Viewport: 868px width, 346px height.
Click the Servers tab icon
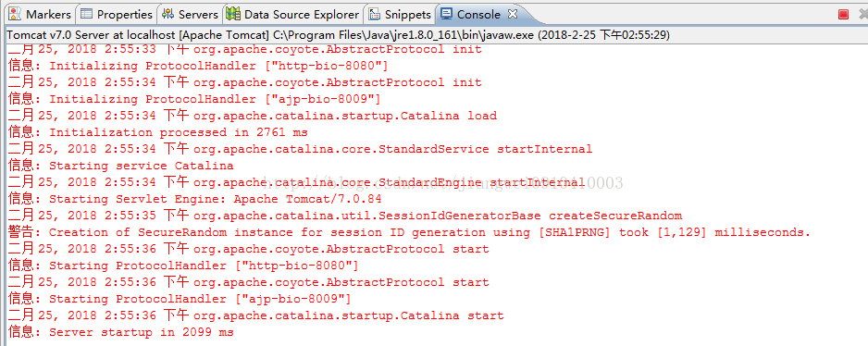coord(167,15)
